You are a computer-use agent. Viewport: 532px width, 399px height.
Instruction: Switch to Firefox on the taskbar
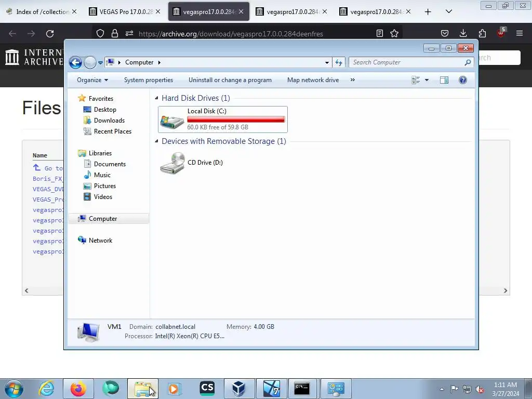tap(78, 389)
